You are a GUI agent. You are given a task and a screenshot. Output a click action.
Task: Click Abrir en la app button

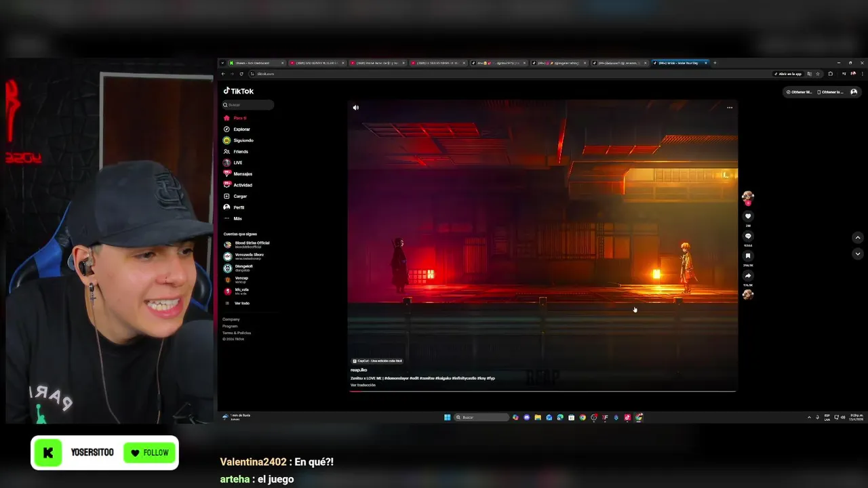tap(787, 74)
